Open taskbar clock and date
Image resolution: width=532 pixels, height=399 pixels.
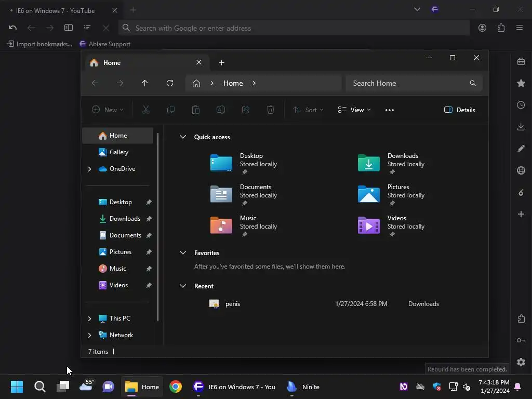click(x=495, y=387)
